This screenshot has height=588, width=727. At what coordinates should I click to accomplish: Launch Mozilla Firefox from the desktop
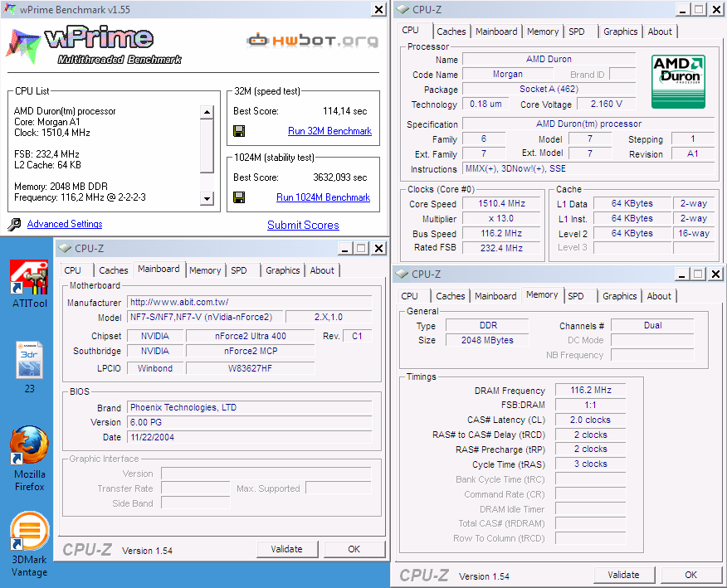coord(29,458)
